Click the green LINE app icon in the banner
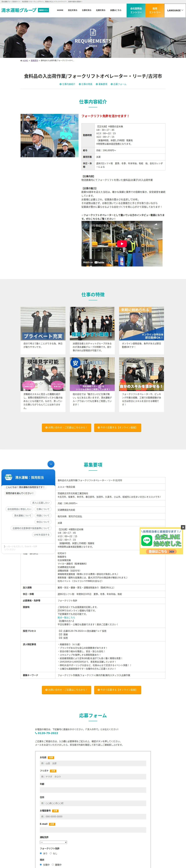 (x=146, y=540)
